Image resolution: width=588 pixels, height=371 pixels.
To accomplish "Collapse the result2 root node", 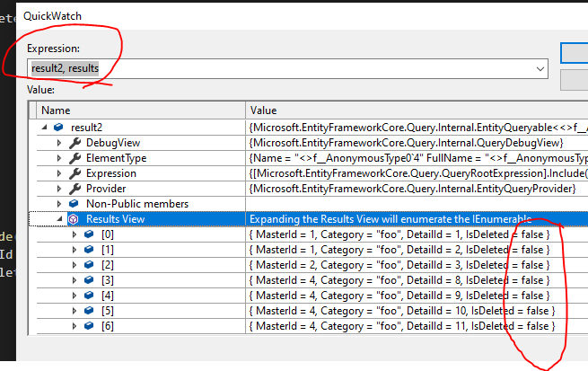I will (45, 128).
